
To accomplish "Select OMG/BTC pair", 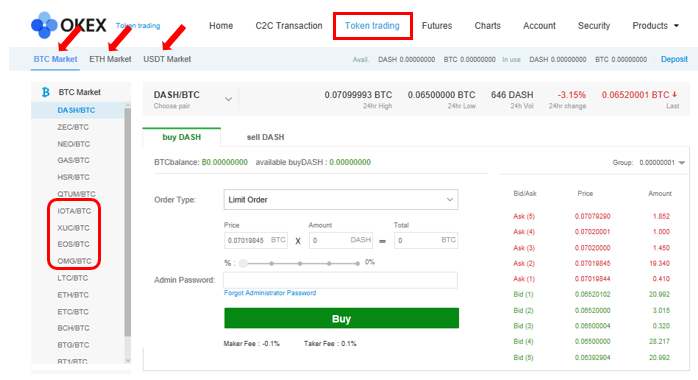I will (x=74, y=261).
